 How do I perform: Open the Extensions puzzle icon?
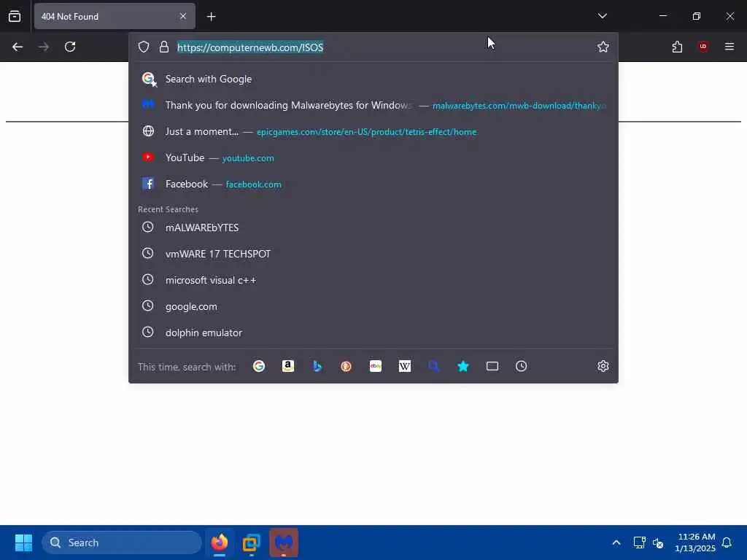(677, 47)
